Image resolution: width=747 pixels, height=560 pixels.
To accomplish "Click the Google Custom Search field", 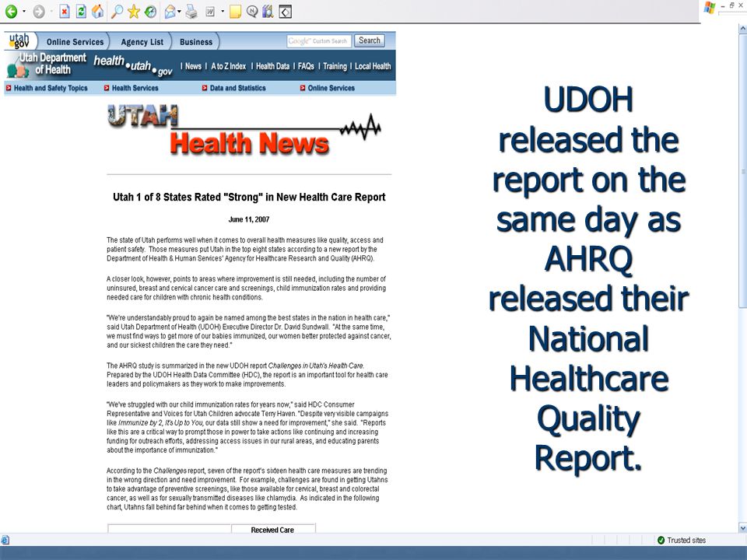I will tap(319, 41).
